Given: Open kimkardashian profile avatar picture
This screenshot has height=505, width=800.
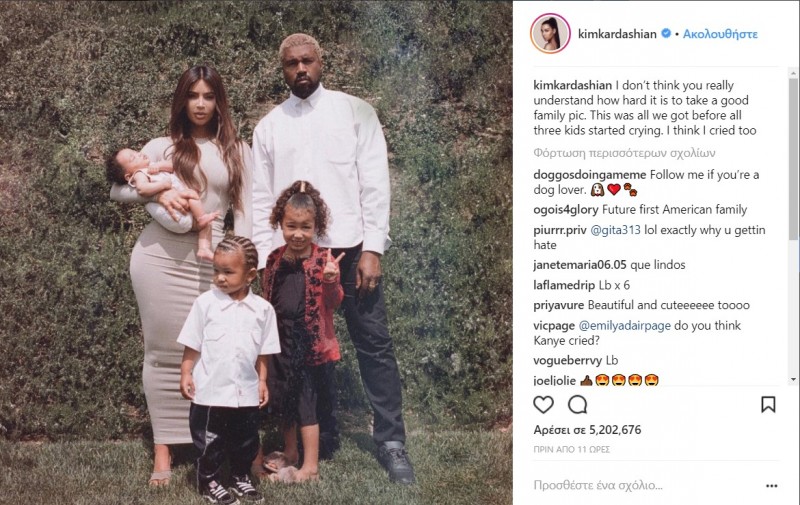Looking at the screenshot, I should 550,34.
